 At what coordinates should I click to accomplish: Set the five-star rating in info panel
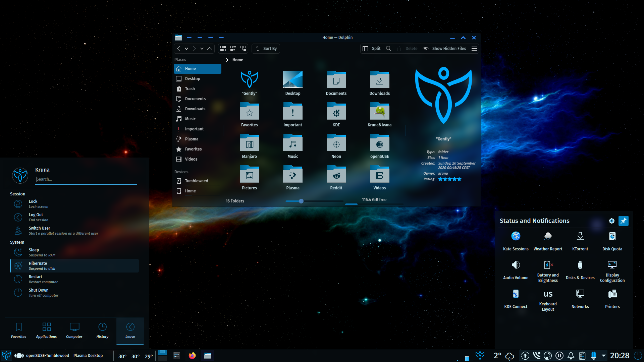[450, 179]
